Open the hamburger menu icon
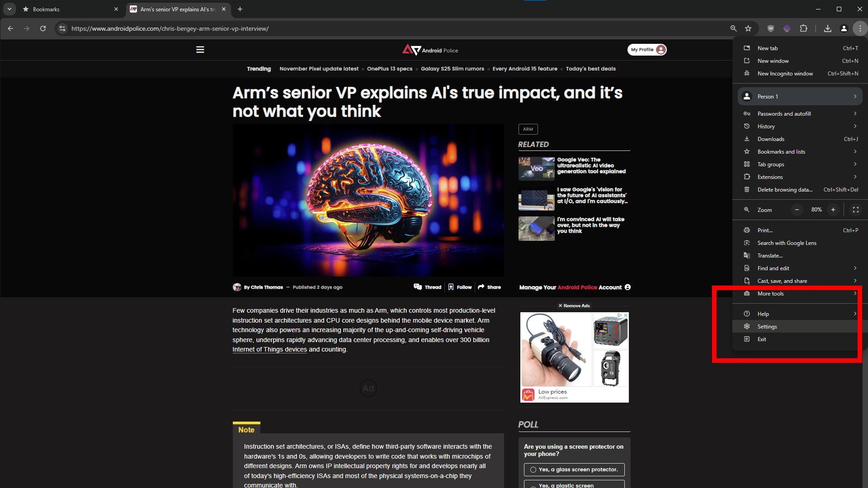 click(x=200, y=49)
